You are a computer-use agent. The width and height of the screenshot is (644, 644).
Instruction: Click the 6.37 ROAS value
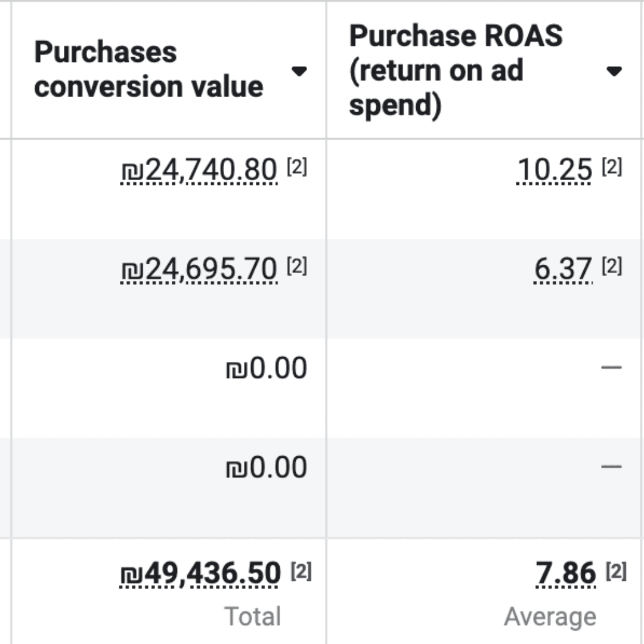click(563, 269)
